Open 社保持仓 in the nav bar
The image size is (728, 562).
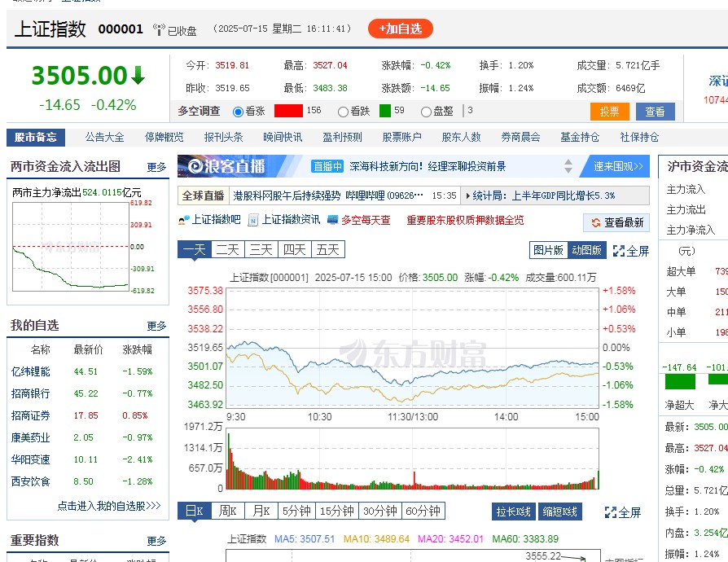pos(639,138)
